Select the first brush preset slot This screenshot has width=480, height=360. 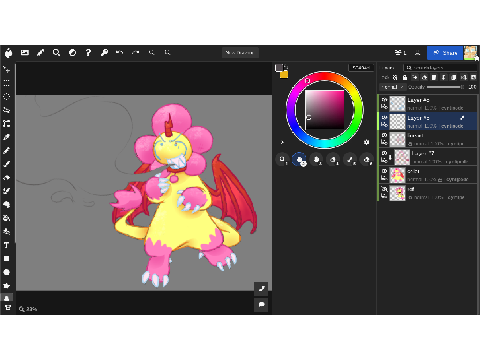point(283,160)
